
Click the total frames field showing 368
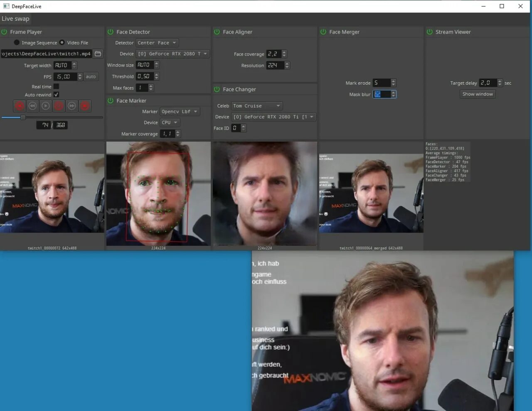click(61, 125)
